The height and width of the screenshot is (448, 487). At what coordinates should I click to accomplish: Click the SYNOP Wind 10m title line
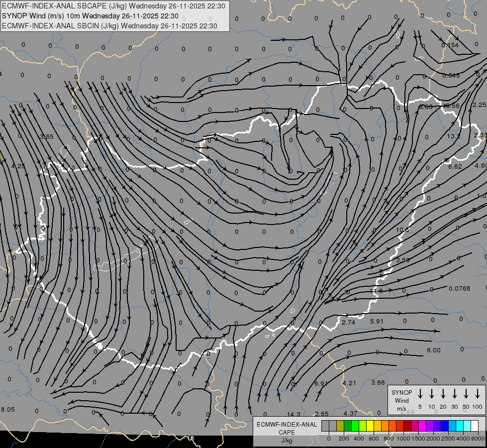point(90,16)
